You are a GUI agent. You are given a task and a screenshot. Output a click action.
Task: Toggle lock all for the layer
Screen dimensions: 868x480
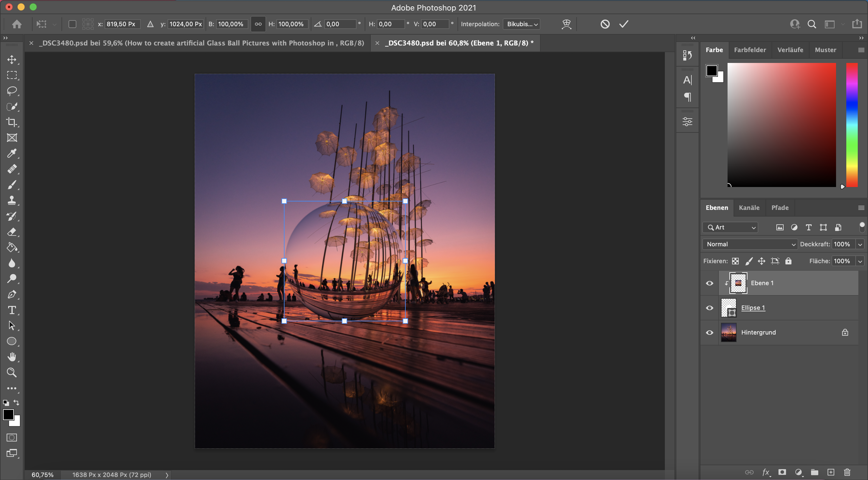point(788,261)
